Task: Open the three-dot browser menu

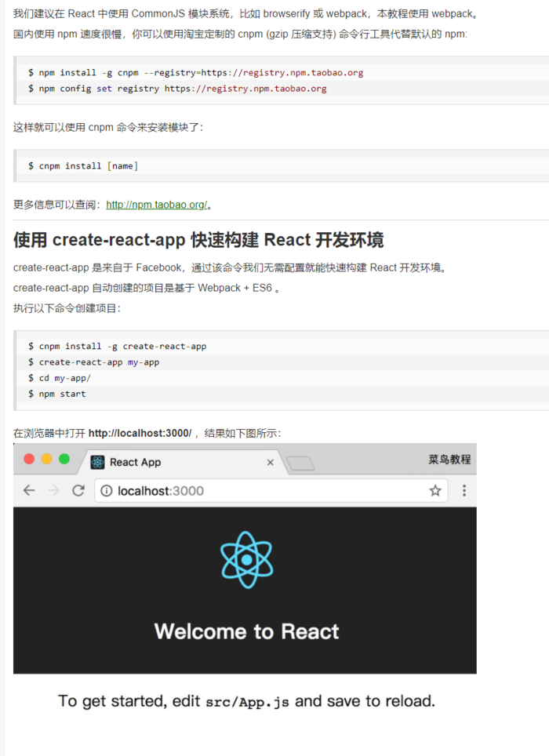Action: tap(464, 491)
